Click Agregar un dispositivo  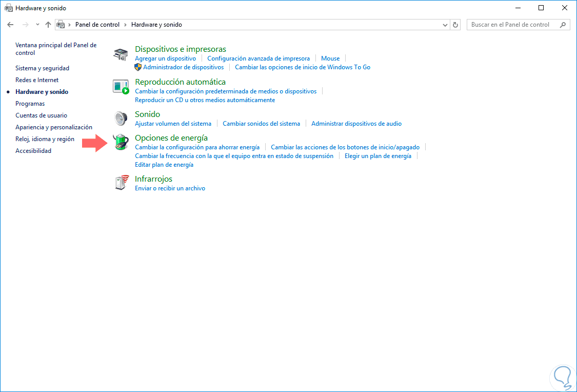coord(165,58)
